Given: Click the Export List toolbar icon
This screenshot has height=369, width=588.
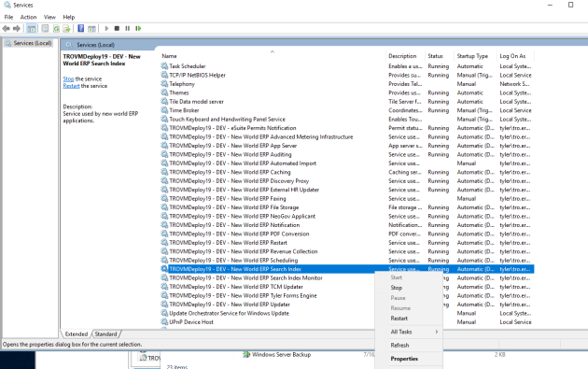Looking at the screenshot, I should (x=67, y=29).
